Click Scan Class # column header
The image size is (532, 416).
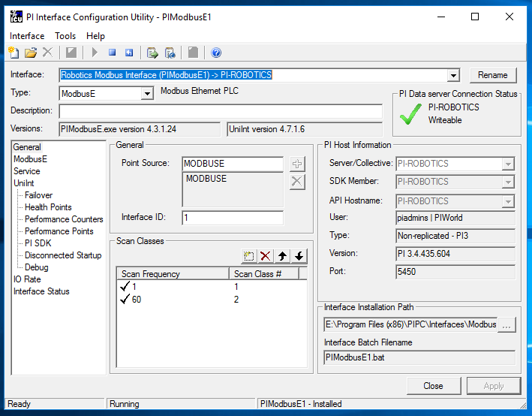pyautogui.click(x=264, y=274)
